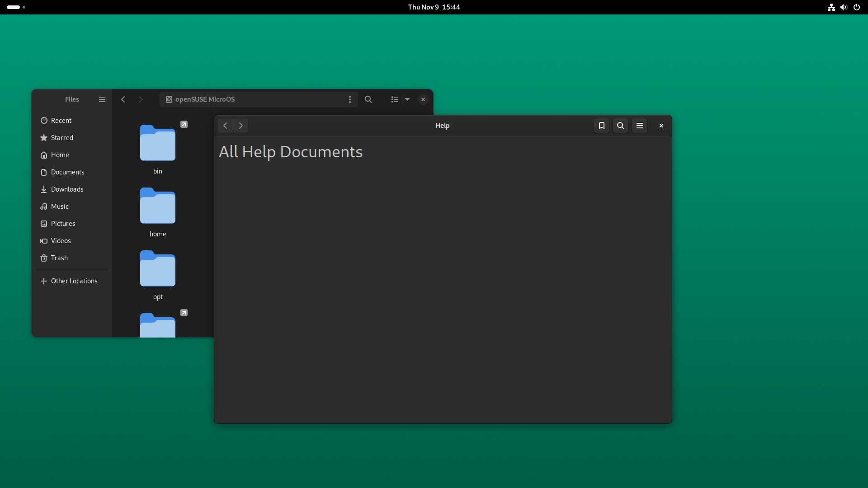This screenshot has height=488, width=868.
Task: Open Trash in Files sidebar
Action: coord(72,258)
